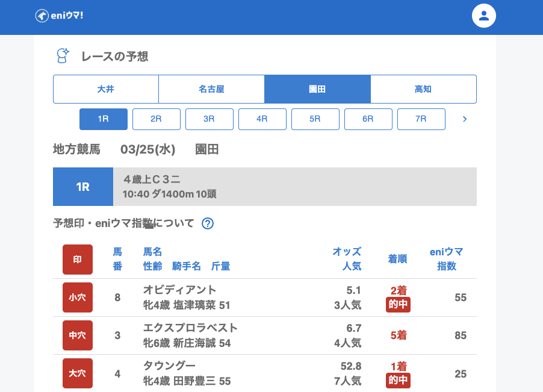Select the 高知 racecourse tab
543x392 pixels.
(x=423, y=89)
